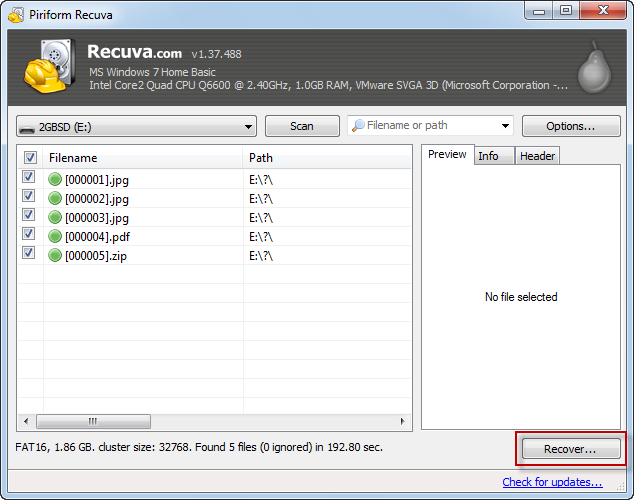This screenshot has height=500, width=634.
Task: Close the Piriform Recuva window
Action: click(x=603, y=11)
